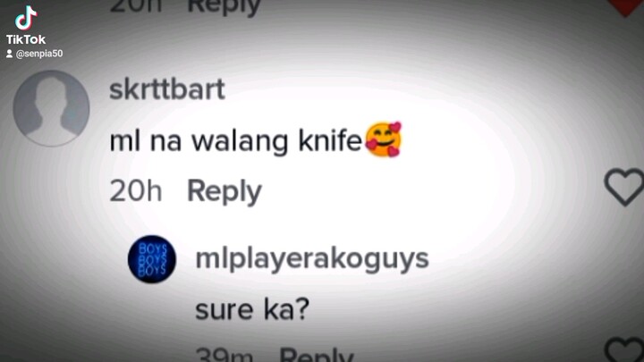Click person icon beside @senpia50

9,54
